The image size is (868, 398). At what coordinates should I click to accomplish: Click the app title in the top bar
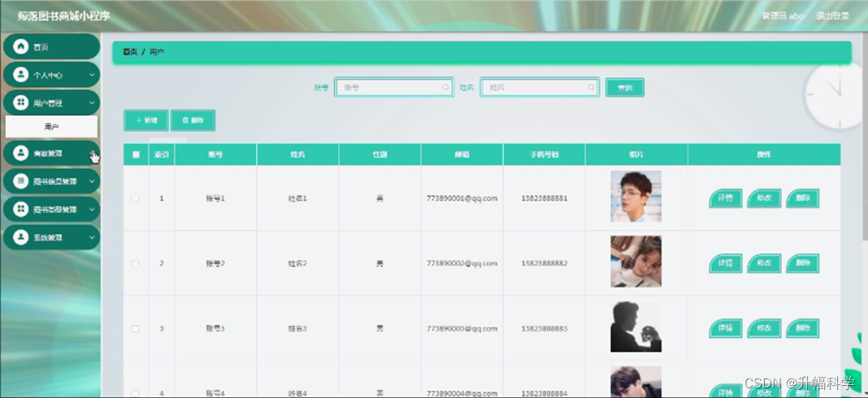pos(63,16)
